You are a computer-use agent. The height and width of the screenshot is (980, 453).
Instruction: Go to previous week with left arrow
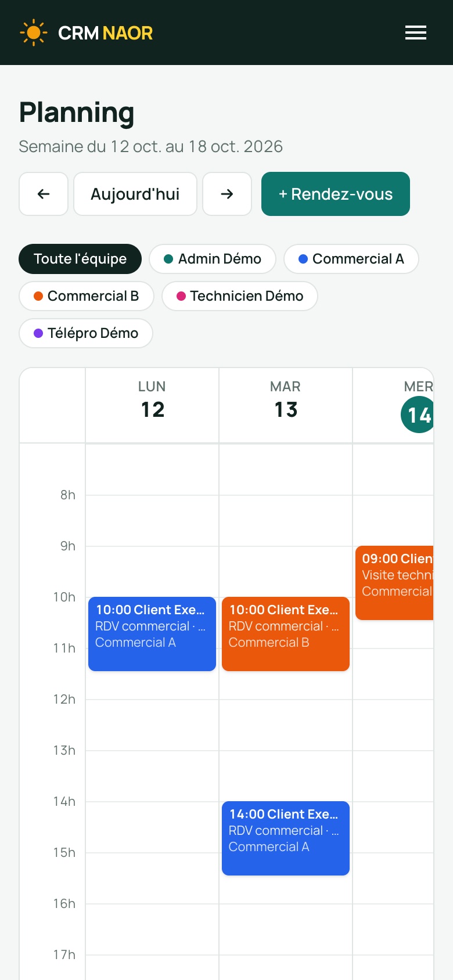coord(44,194)
